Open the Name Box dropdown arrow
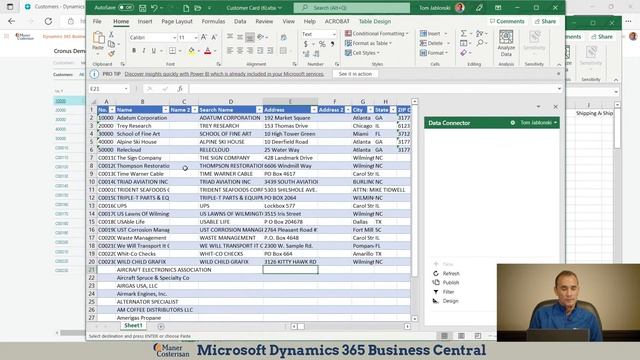Viewport: 640px width, 360px height. (126, 89)
